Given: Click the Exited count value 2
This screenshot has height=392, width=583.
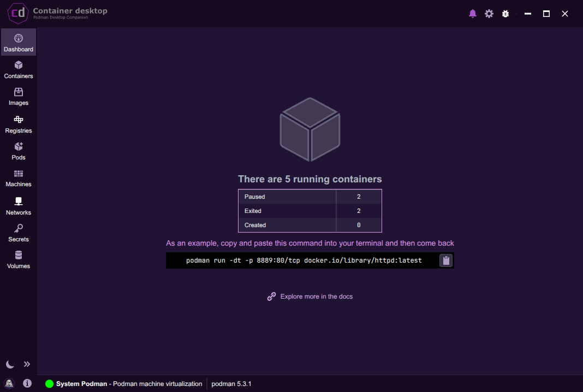Looking at the screenshot, I should click(x=359, y=211).
